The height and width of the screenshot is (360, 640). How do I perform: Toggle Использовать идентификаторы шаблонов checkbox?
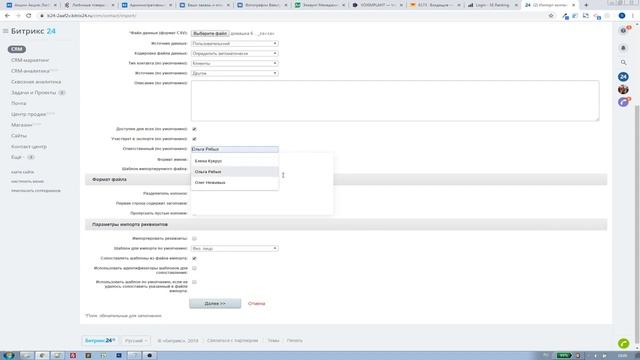click(x=194, y=268)
